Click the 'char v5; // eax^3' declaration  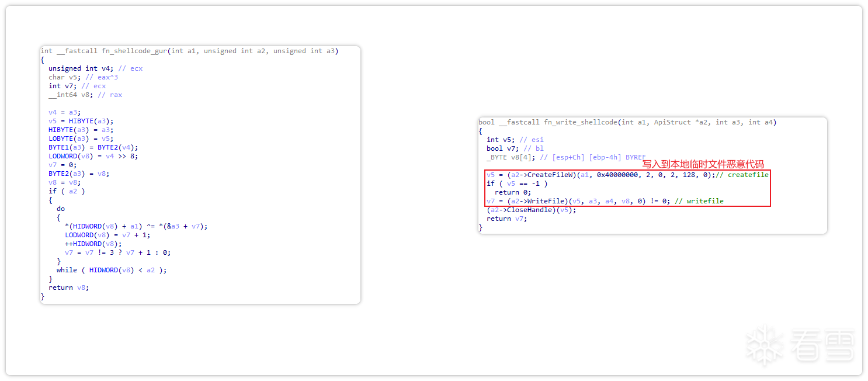click(x=84, y=77)
